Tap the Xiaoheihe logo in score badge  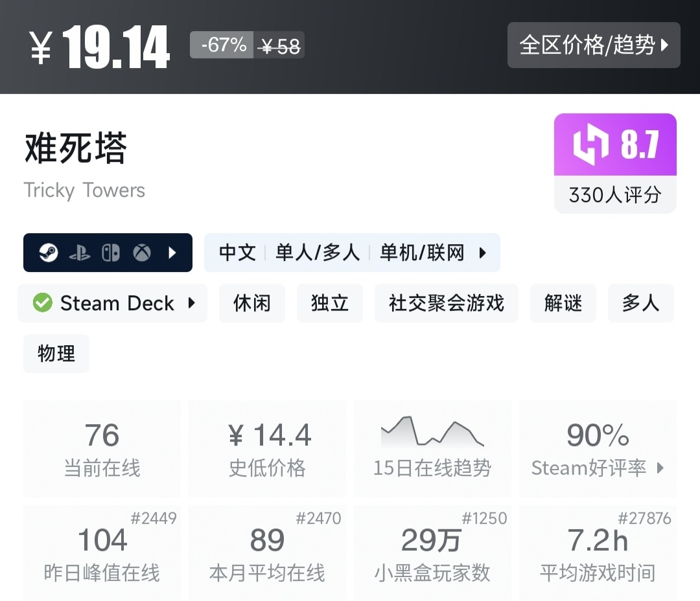pyautogui.click(x=591, y=144)
